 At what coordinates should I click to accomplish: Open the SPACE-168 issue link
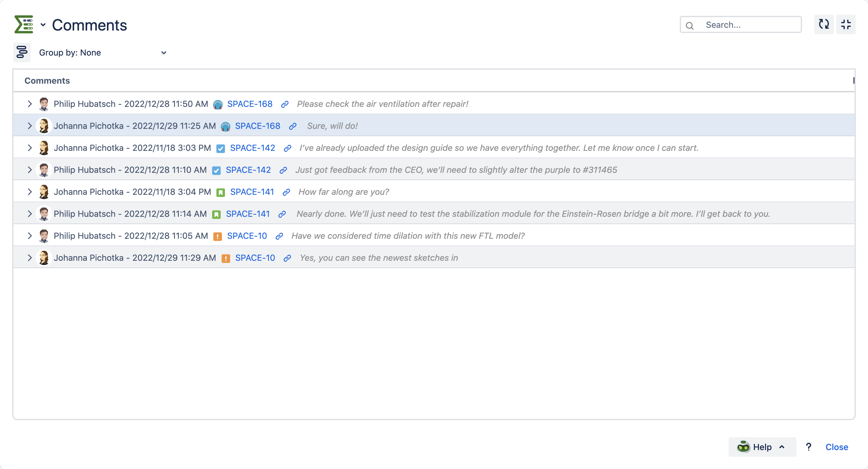coord(249,104)
